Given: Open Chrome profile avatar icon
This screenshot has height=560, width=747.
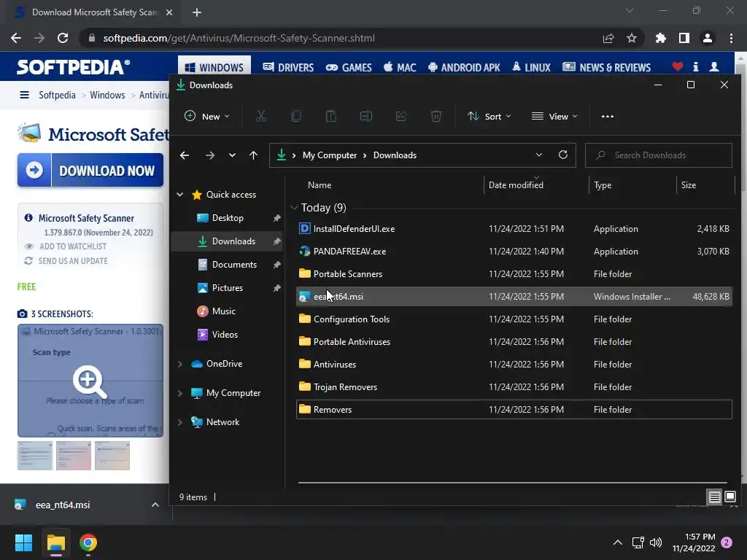Looking at the screenshot, I should [x=708, y=38].
